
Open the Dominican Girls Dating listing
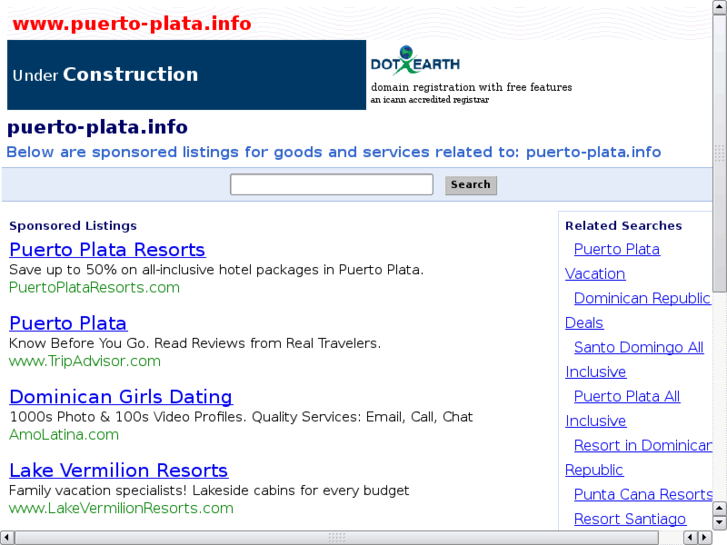point(121,397)
